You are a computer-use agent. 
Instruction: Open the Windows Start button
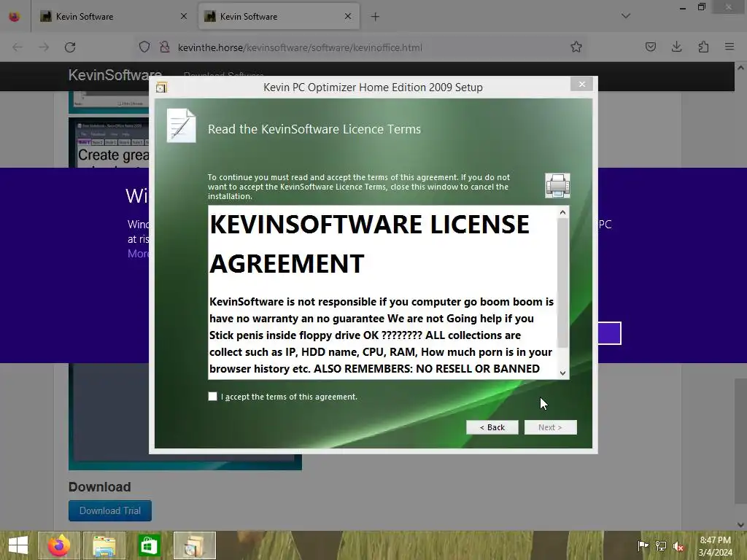(x=18, y=545)
